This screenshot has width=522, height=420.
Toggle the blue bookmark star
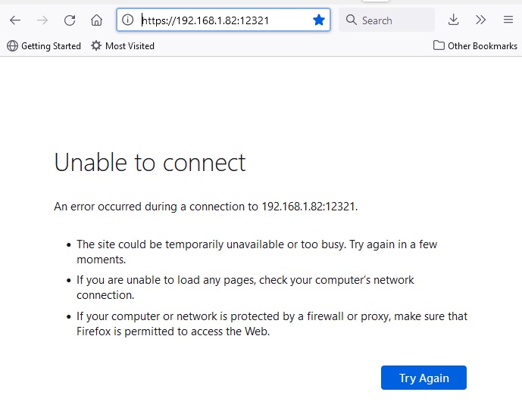pos(319,20)
